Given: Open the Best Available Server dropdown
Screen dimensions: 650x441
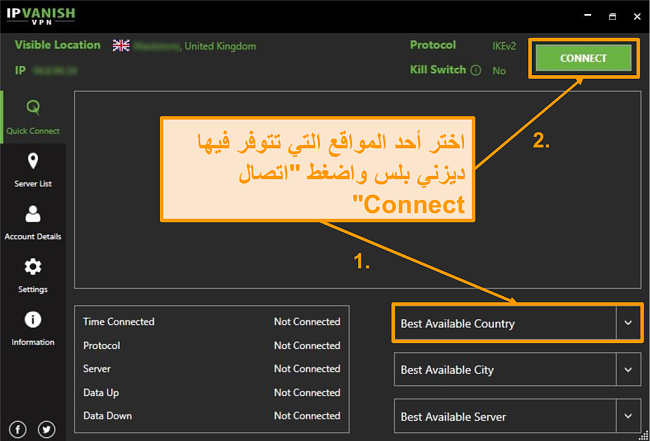Looking at the screenshot, I should (x=517, y=416).
